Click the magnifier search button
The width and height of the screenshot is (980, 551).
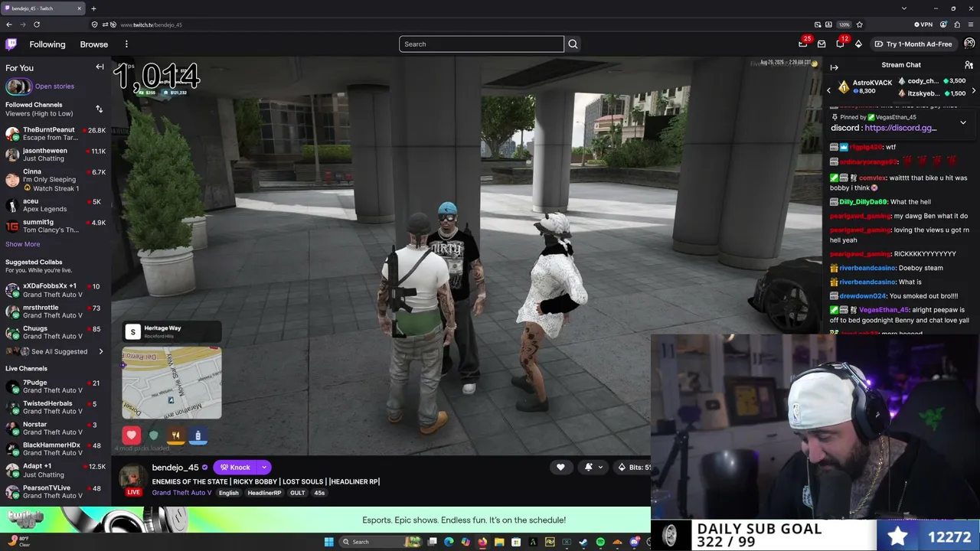click(x=573, y=44)
